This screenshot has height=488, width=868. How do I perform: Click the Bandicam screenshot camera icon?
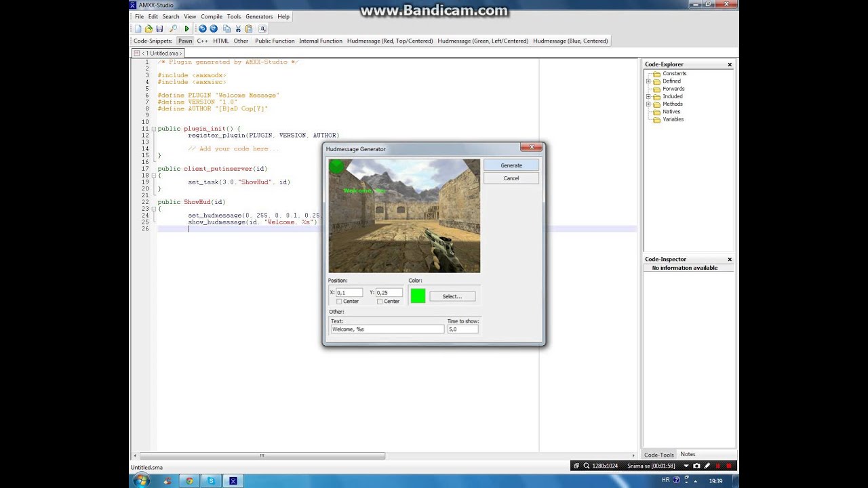[x=696, y=466]
